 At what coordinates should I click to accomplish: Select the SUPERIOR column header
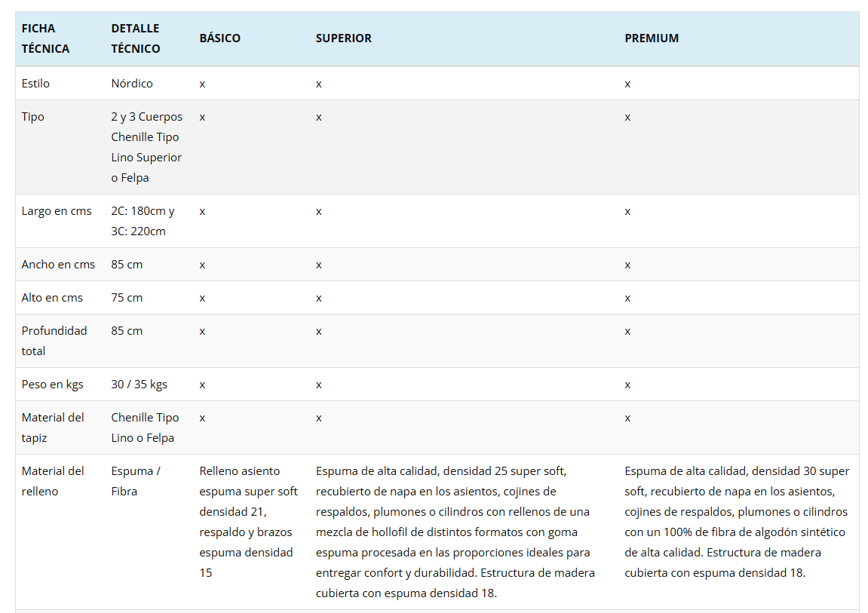click(343, 38)
